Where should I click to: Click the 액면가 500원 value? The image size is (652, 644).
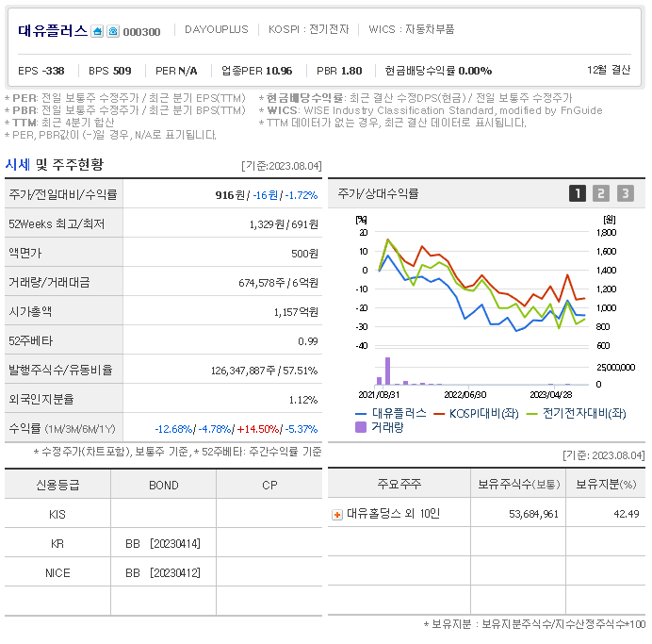pos(304,254)
